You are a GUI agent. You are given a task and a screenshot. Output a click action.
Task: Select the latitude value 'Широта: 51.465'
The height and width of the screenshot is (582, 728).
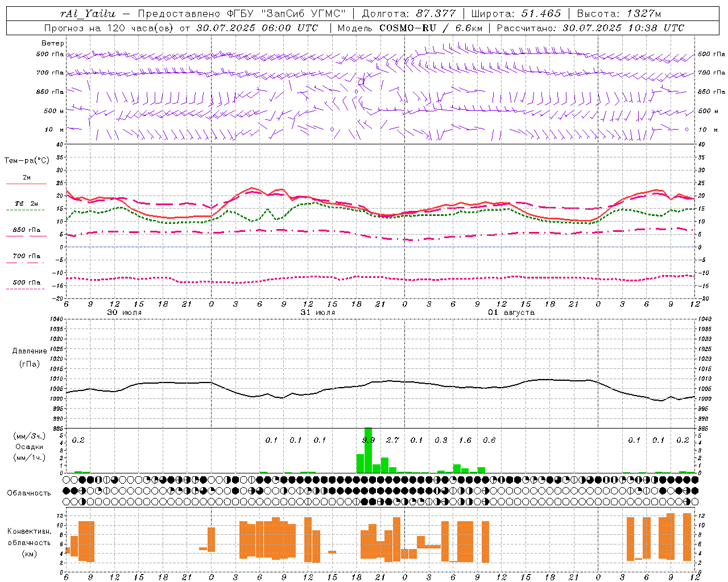(x=516, y=14)
